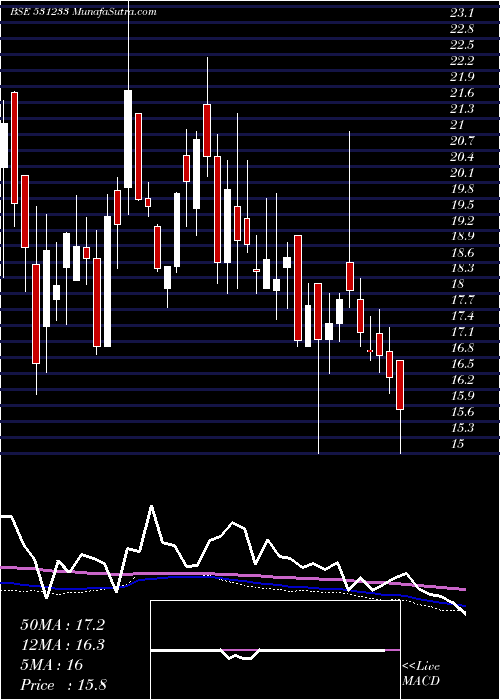Click the 21.9 price axis value

click(x=461, y=77)
